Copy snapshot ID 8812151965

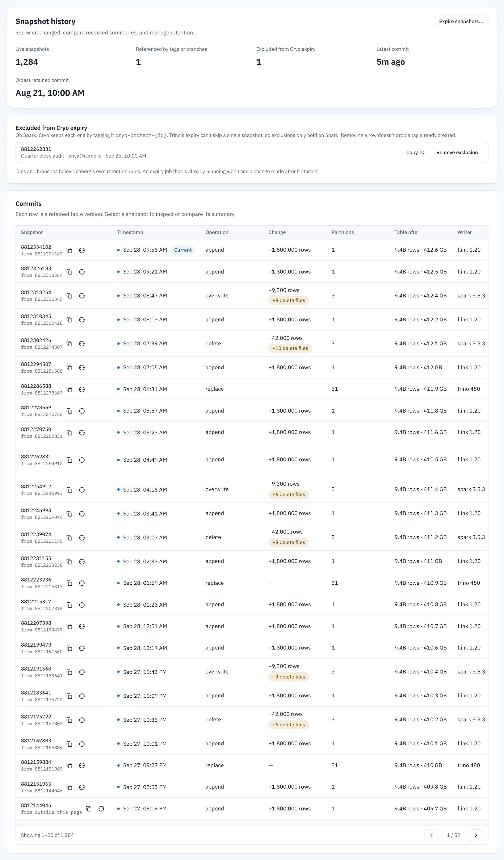(x=69, y=787)
